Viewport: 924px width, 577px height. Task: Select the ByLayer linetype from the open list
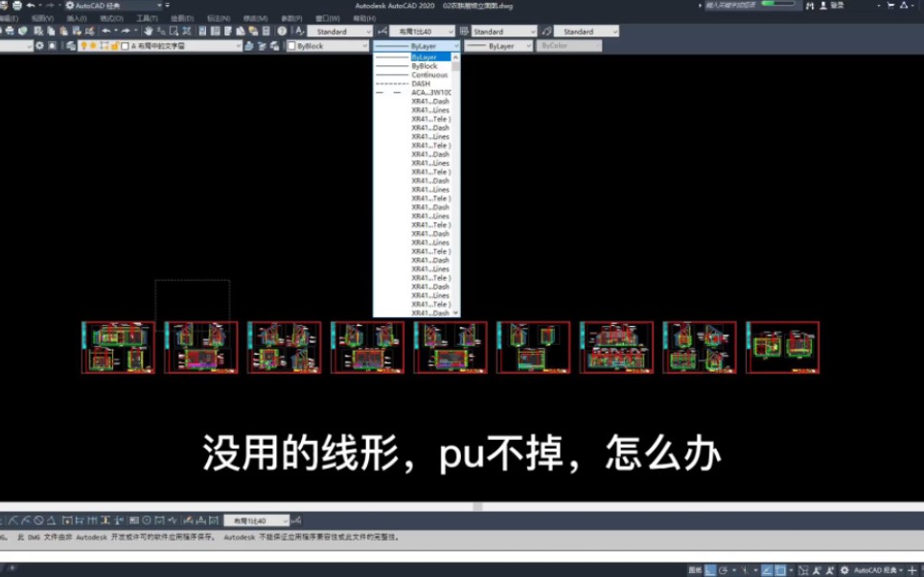412,57
